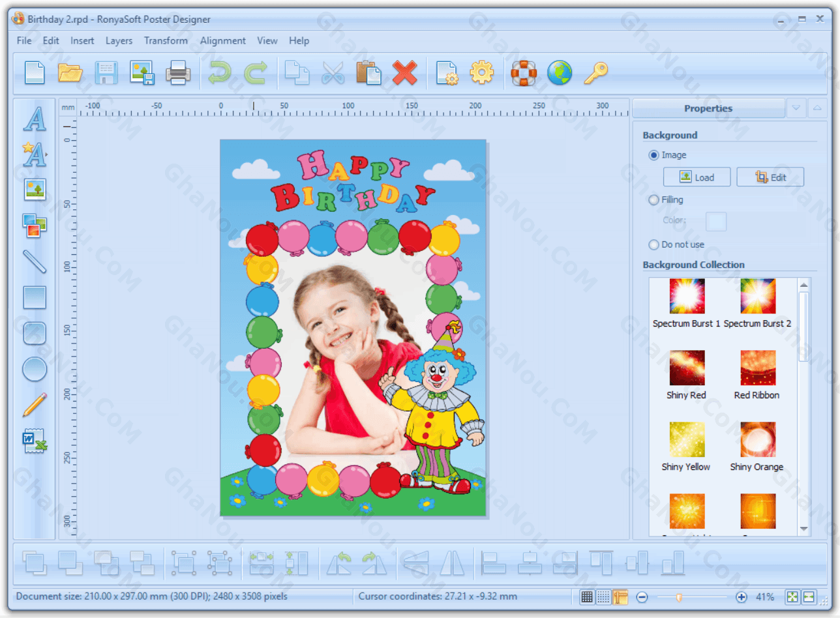The width and height of the screenshot is (840, 618).
Task: Export as image toolbar icon
Action: click(142, 72)
